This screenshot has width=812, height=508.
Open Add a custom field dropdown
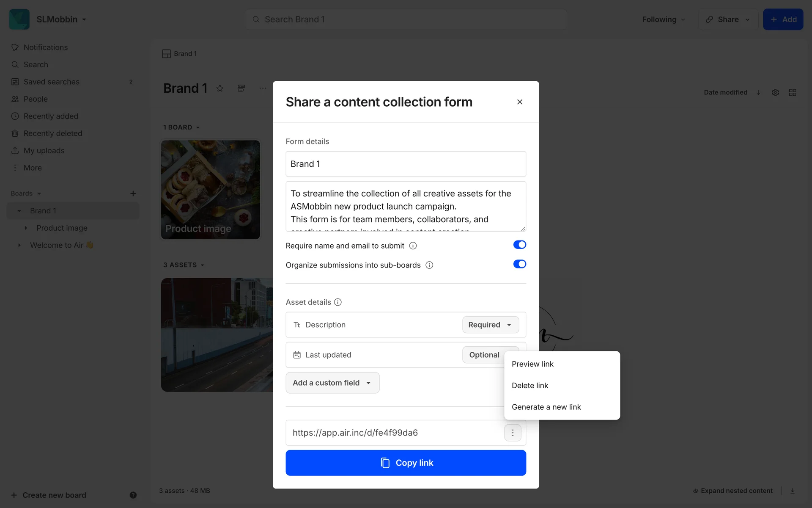point(332,383)
